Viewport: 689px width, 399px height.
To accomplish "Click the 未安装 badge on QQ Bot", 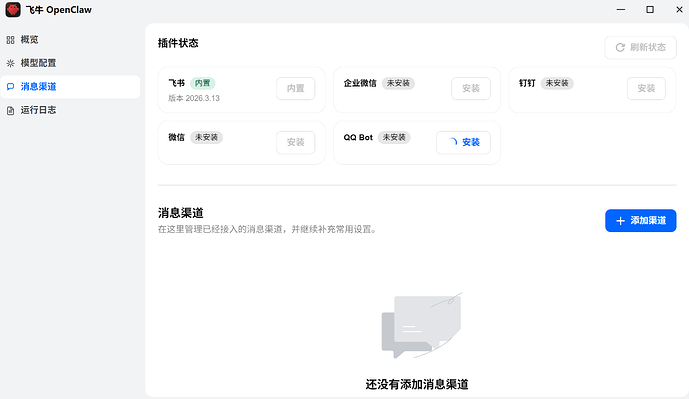I will pos(394,137).
